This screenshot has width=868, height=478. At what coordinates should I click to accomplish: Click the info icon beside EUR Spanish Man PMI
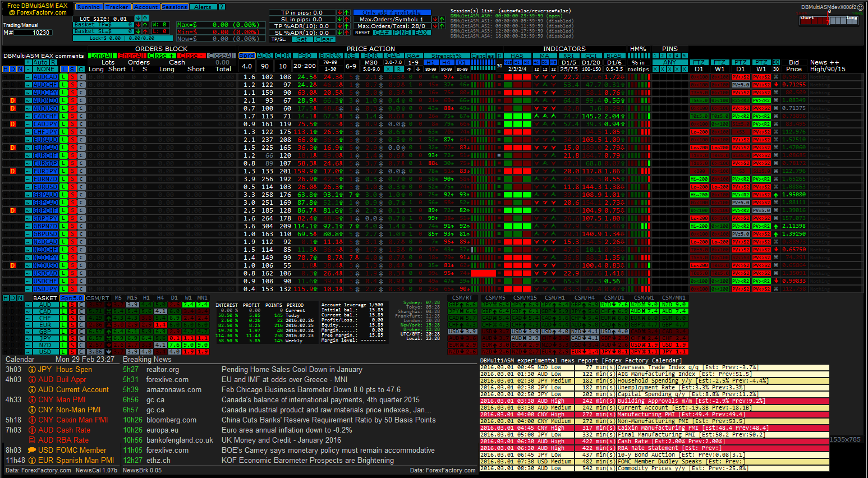(32, 461)
